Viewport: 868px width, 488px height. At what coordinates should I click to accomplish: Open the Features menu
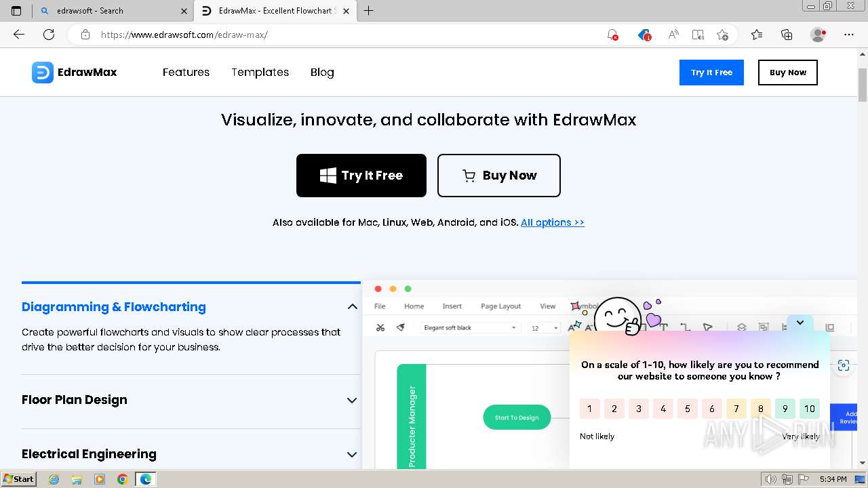[186, 73]
